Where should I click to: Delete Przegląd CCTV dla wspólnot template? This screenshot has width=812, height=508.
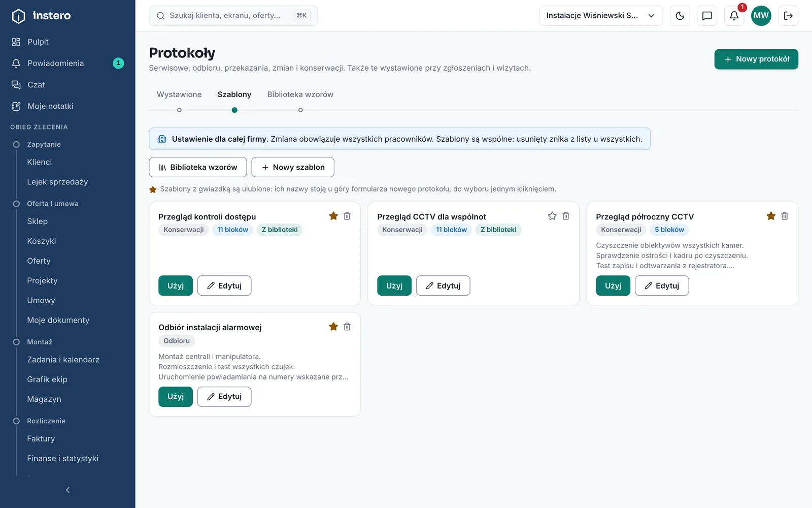(566, 216)
